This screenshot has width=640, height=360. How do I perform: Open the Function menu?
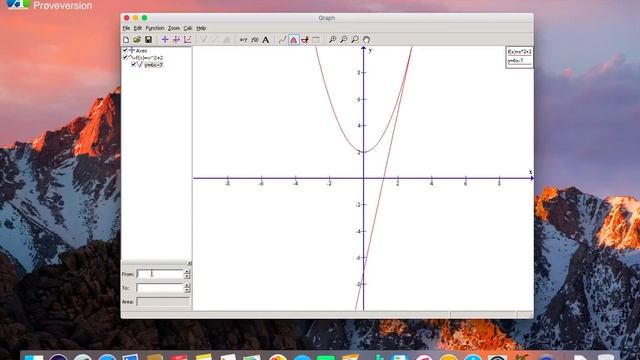(x=155, y=28)
